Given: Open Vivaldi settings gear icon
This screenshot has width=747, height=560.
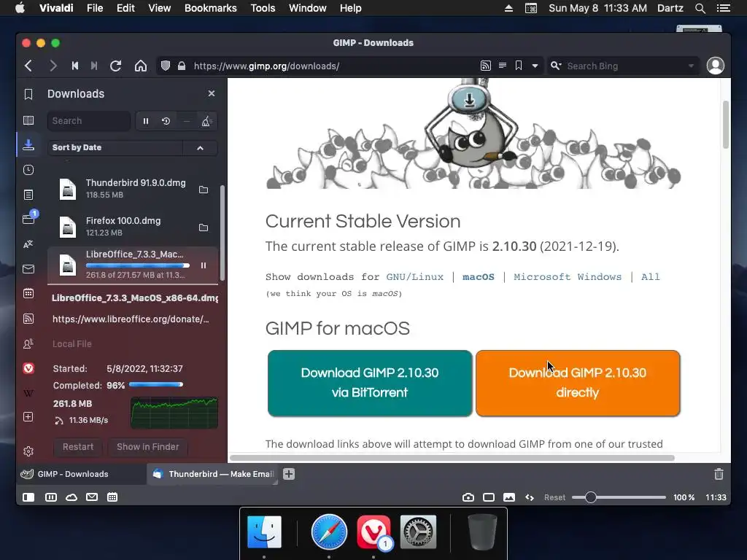Looking at the screenshot, I should [28, 451].
